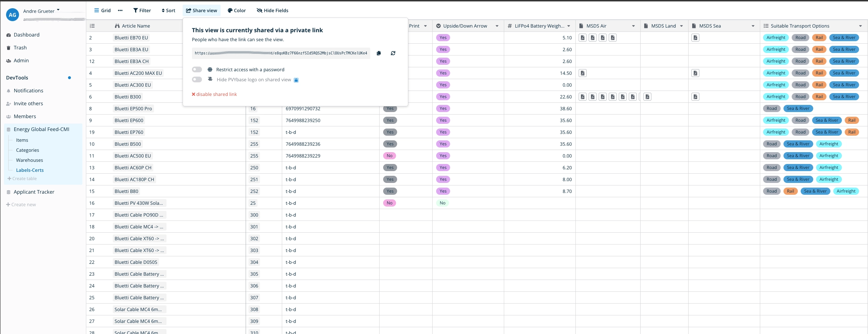
Task: Open LiFPo4 Battery Weight column dropdown
Action: pos(569,26)
